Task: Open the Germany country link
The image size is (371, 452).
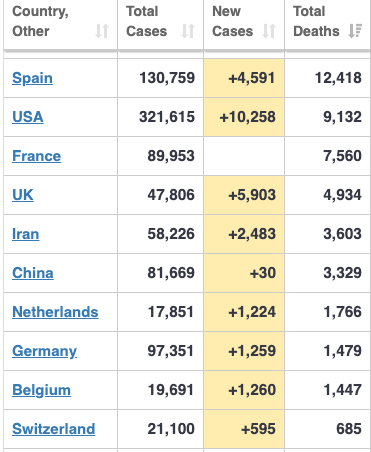Action: click(x=45, y=351)
